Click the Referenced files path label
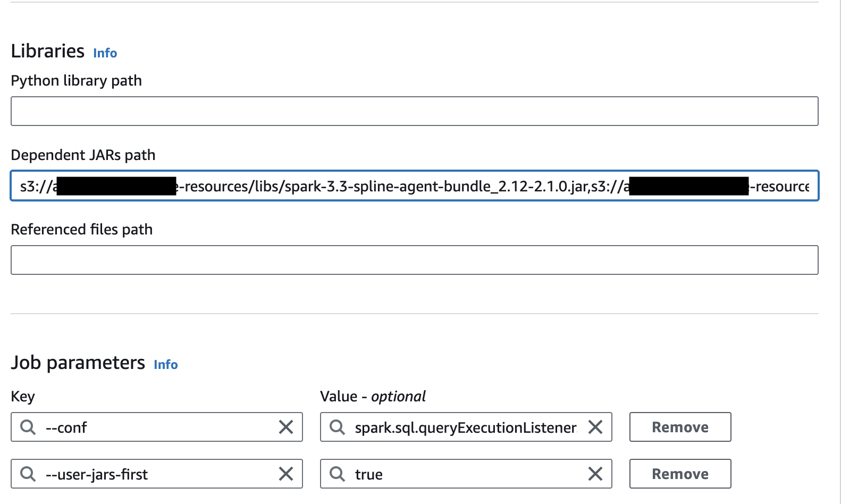 click(x=82, y=230)
